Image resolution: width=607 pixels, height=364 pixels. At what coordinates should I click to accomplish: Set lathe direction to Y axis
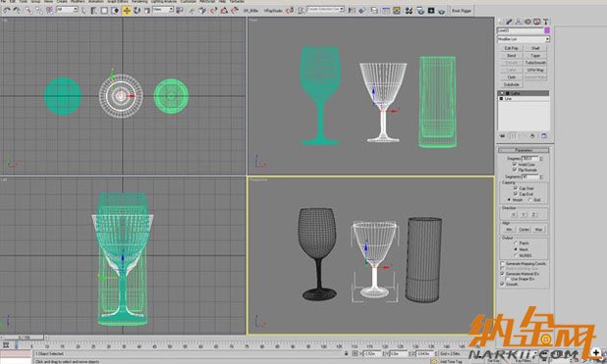point(524,214)
